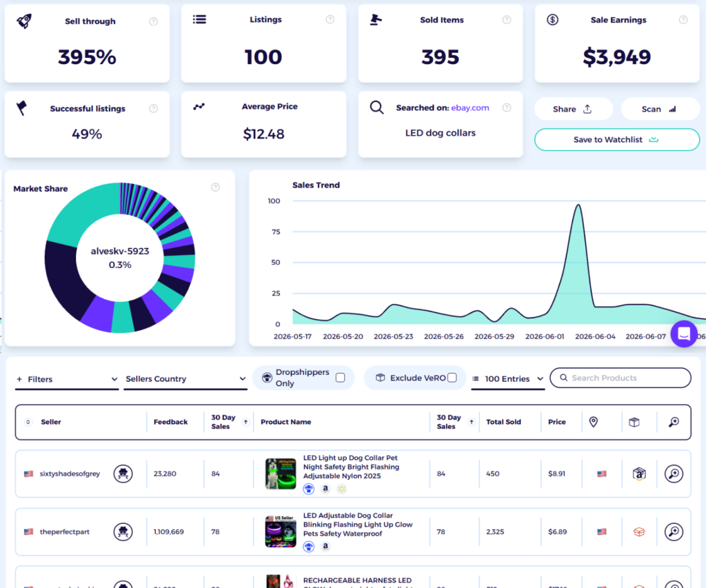706x588 pixels.
Task: Click the Sale Earnings dollar icon
Action: pyautogui.click(x=552, y=20)
